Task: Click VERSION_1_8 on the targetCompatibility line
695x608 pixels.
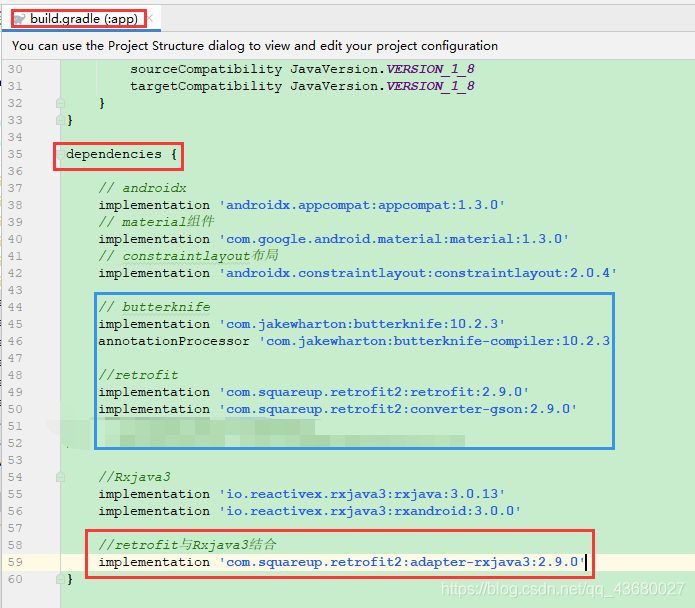Action: [x=430, y=86]
